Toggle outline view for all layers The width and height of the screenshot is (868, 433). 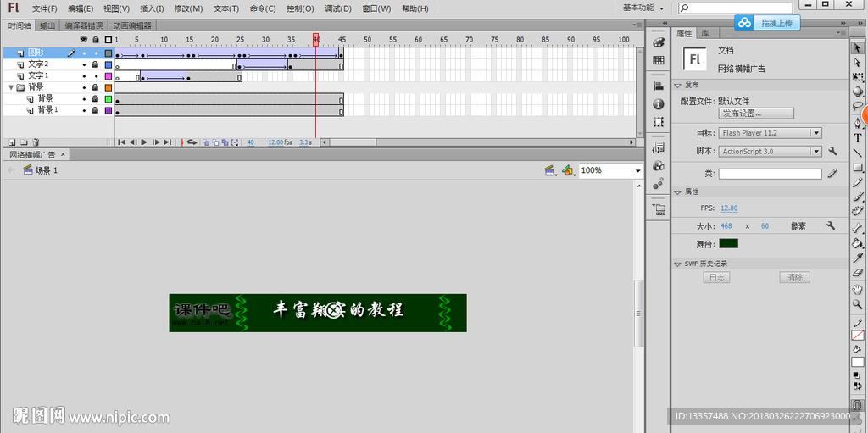pos(108,40)
